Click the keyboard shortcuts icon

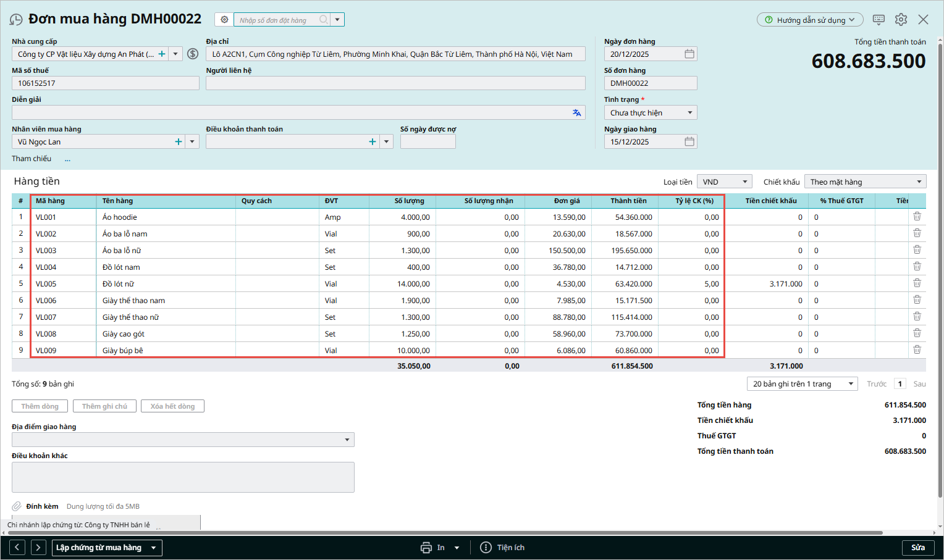click(x=879, y=20)
